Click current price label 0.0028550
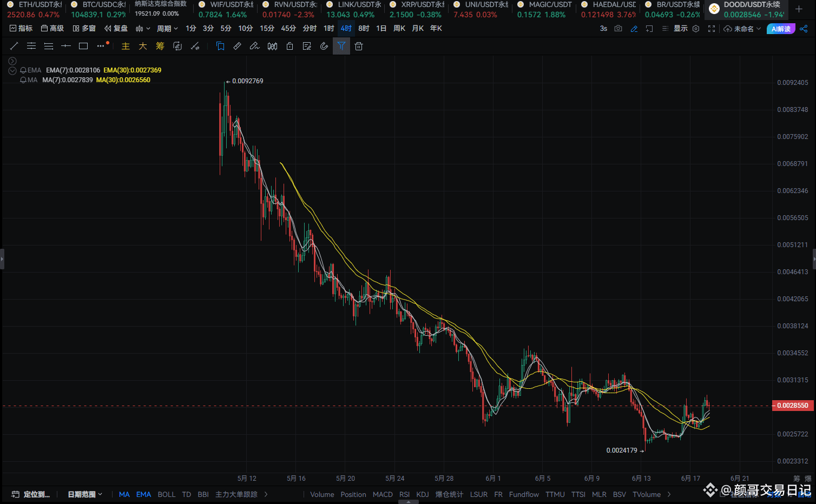The height and width of the screenshot is (504, 816). click(x=793, y=406)
